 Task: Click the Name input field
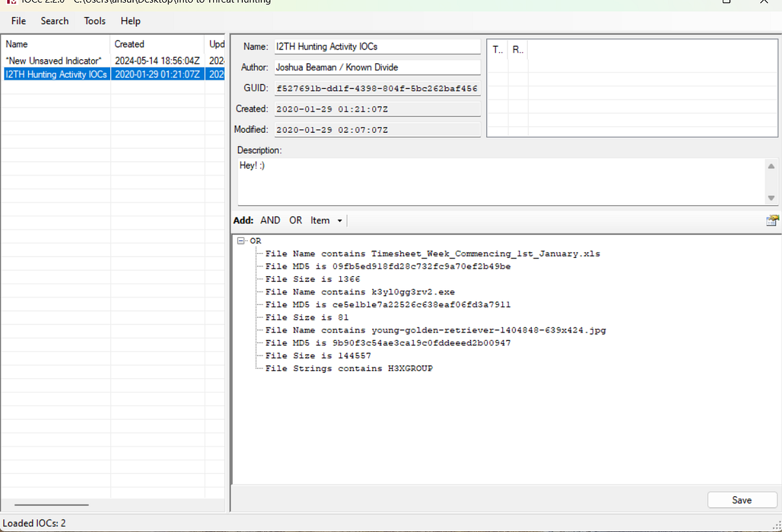click(376, 47)
